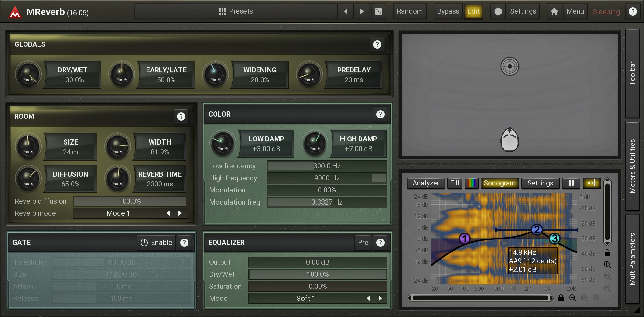
Task: Open Gate section help
Action: 184,243
